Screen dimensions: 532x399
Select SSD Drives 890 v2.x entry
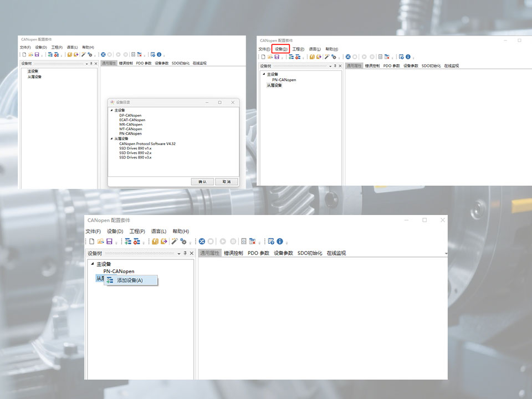tap(135, 153)
